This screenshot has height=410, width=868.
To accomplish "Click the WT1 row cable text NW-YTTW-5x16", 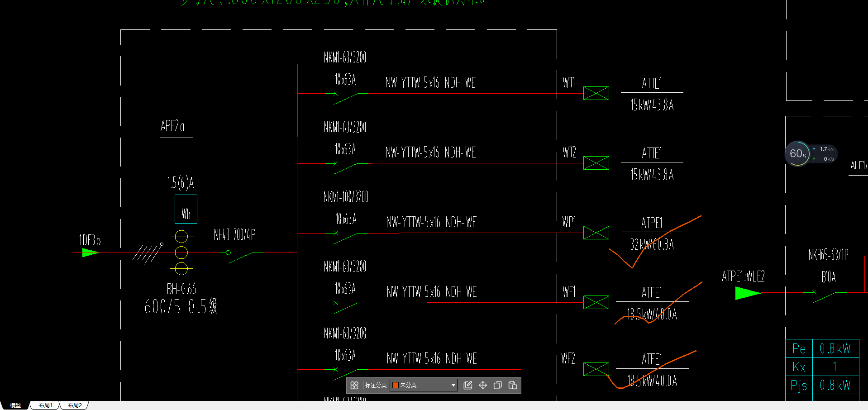I will pos(412,82).
